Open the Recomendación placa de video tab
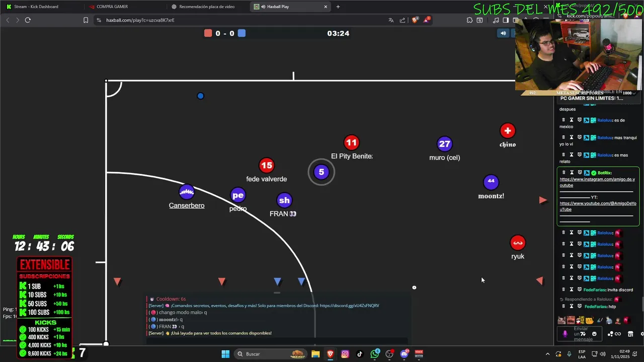This screenshot has width=644, height=362. pos(207,7)
